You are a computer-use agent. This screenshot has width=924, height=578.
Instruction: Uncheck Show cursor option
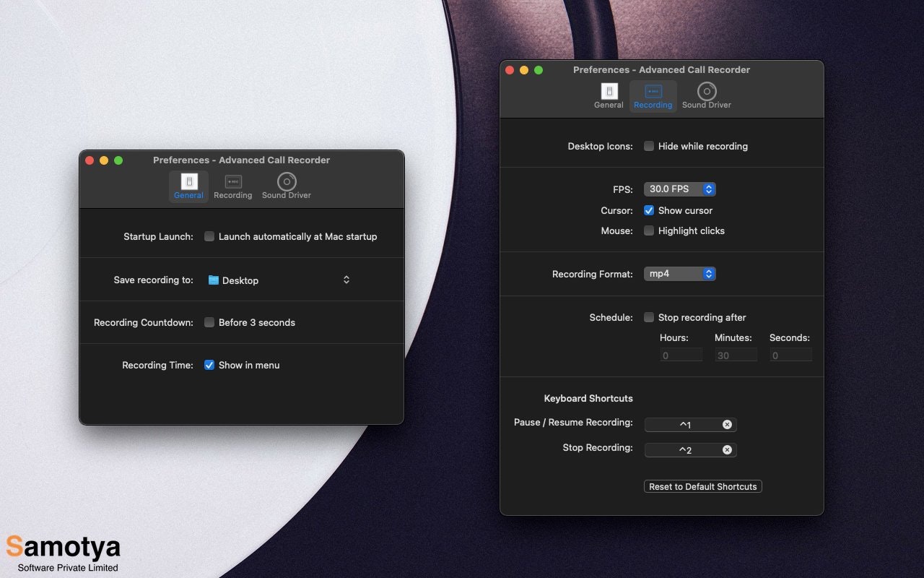[649, 210]
